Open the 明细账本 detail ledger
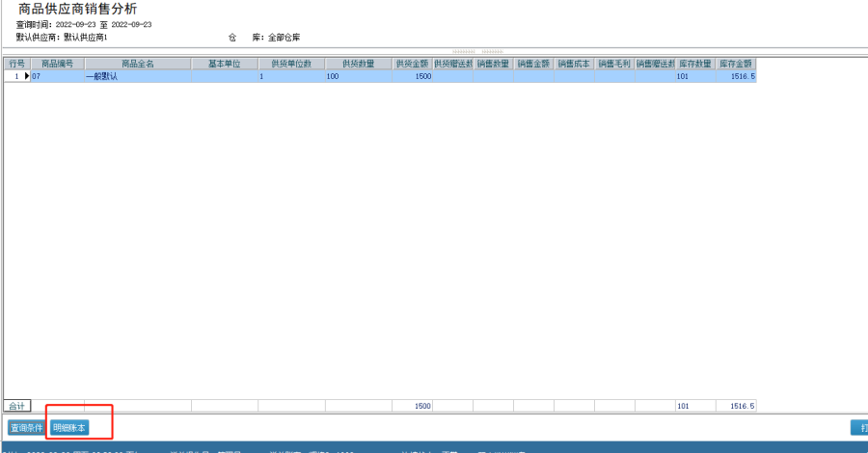The width and height of the screenshot is (868, 453). 69,427
